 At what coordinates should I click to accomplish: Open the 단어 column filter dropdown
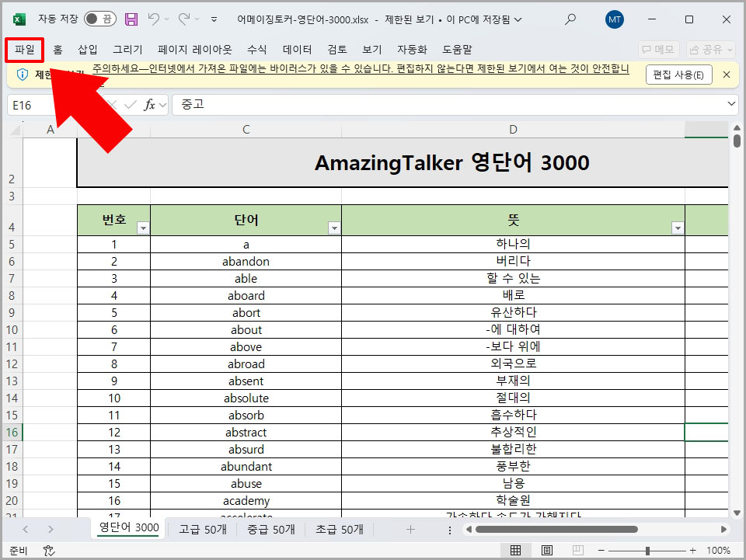tap(335, 228)
